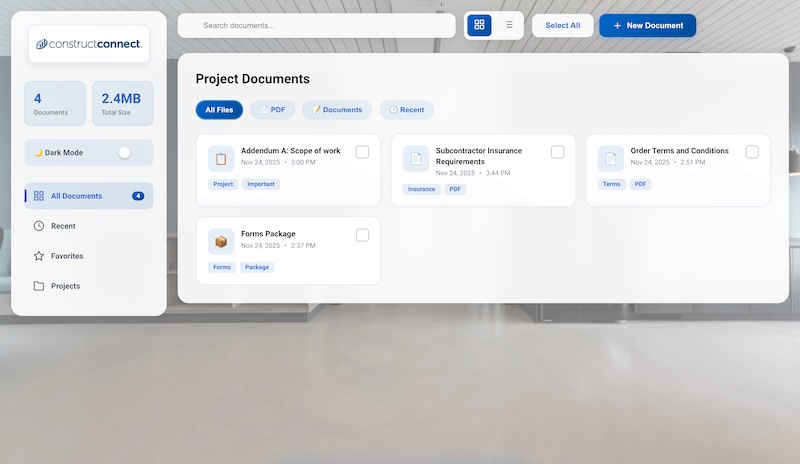This screenshot has width=800, height=464.
Task: Filter by the PDF tab
Action: pos(272,110)
